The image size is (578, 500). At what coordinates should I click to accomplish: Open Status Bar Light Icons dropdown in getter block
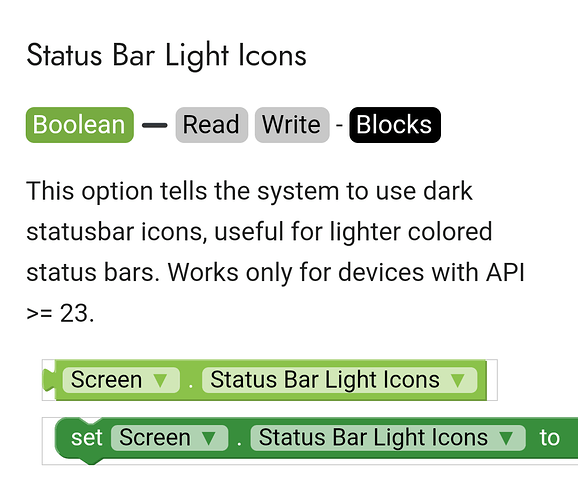[x=340, y=380]
